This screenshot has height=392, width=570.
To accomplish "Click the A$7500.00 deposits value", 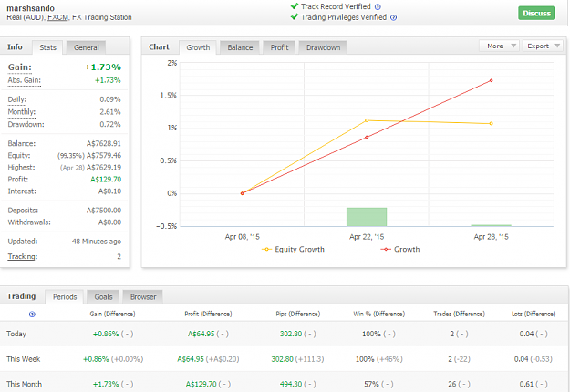I will [104, 211].
